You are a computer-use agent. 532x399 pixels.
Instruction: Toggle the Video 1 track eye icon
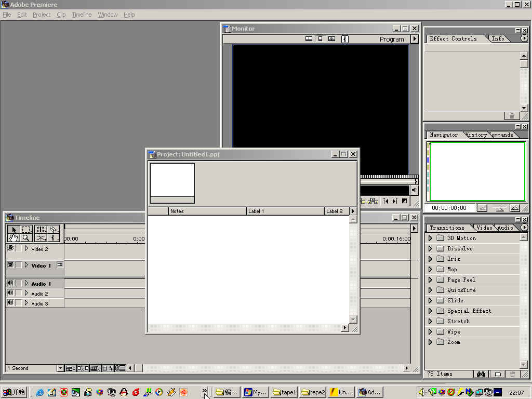click(10, 264)
